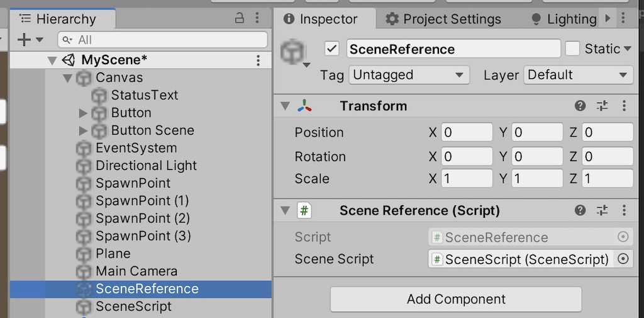
Task: Collapse the Canvas object in hierarchy
Action: [68, 78]
